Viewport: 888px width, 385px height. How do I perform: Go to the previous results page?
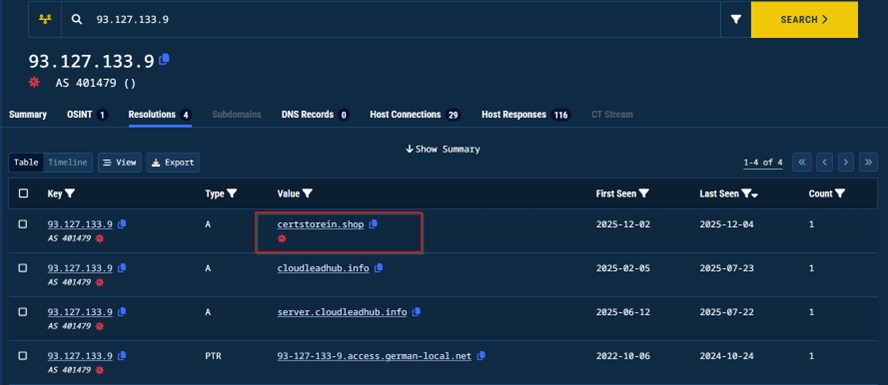click(x=824, y=162)
